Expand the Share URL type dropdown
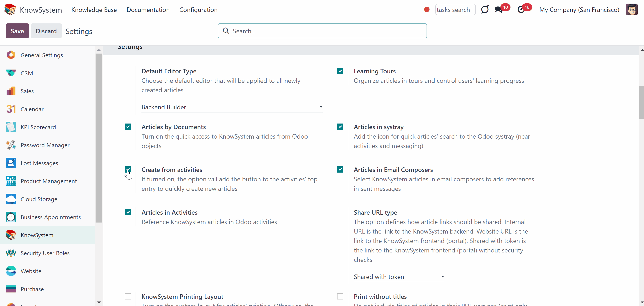 point(399,277)
